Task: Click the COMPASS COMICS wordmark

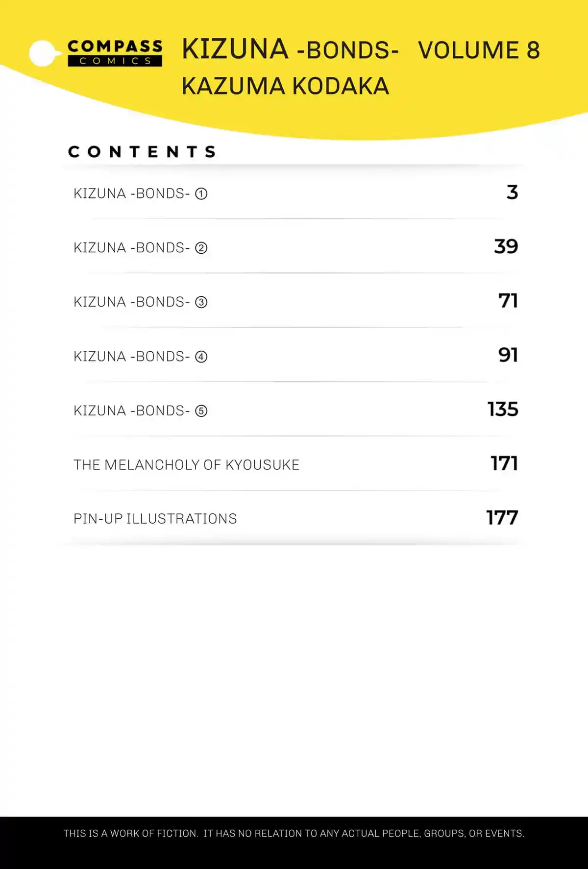Action: click(115, 53)
